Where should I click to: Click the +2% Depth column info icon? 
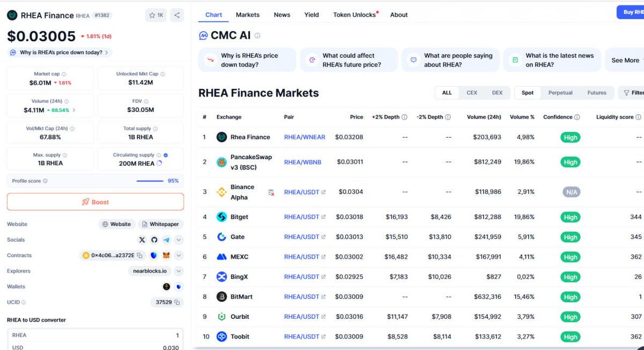click(x=404, y=117)
